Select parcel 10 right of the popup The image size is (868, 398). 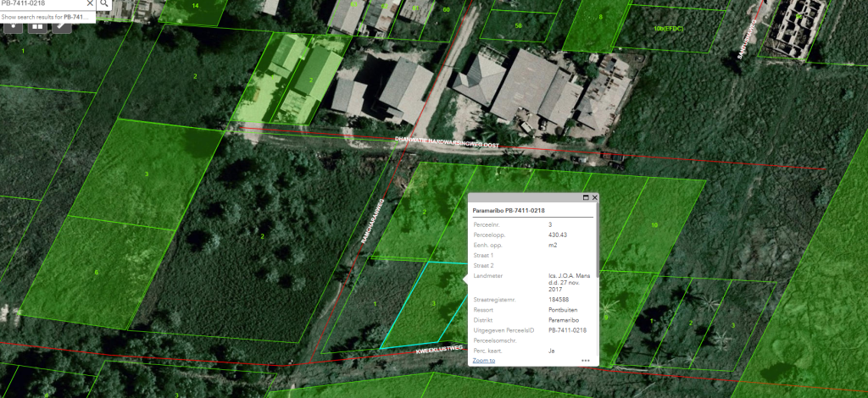pyautogui.click(x=654, y=225)
